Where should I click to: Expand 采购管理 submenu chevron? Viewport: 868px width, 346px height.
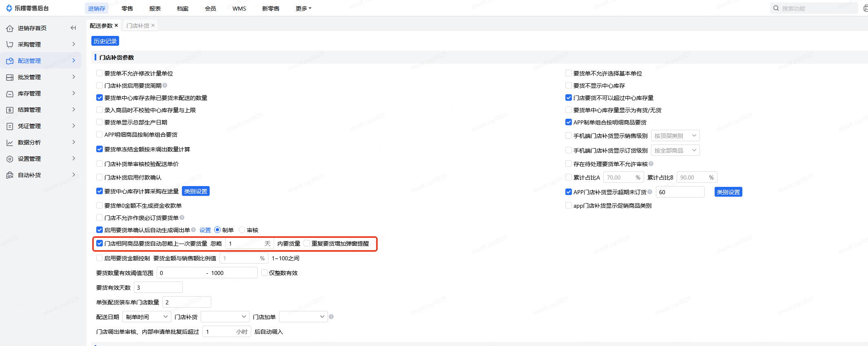click(x=74, y=44)
